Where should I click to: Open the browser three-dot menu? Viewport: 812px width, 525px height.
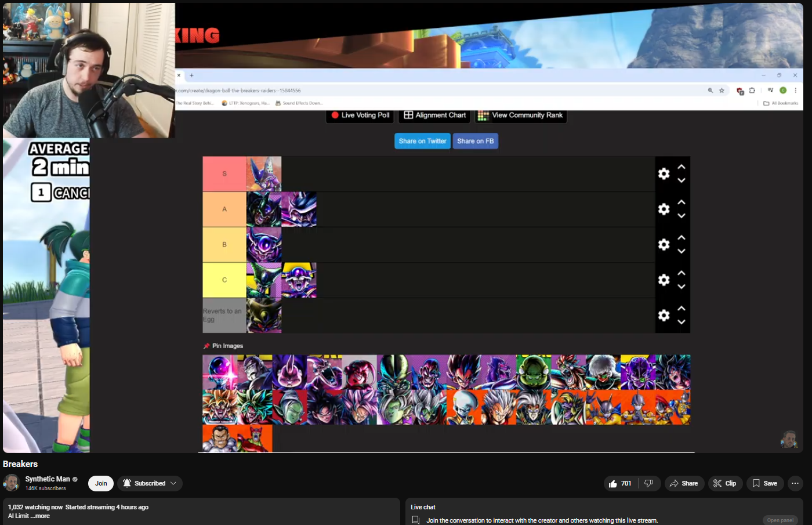click(796, 90)
